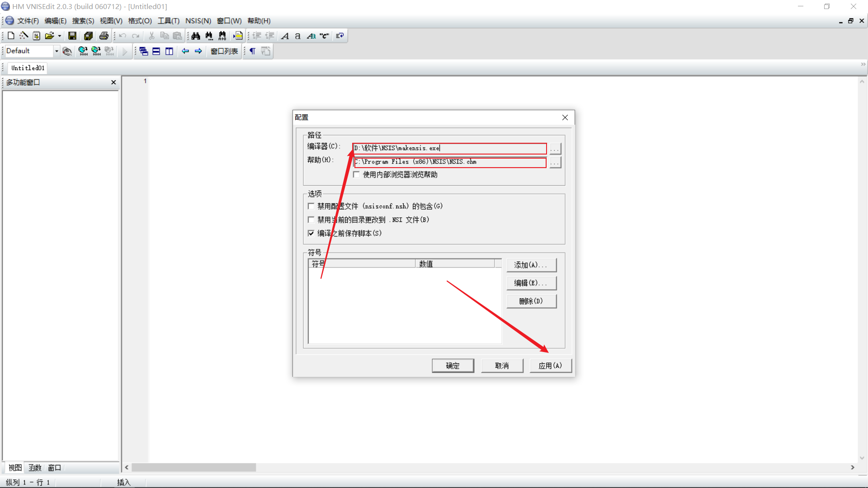Close the 多功能窗口 side panel
This screenshot has width=868, height=488.
tap(113, 82)
